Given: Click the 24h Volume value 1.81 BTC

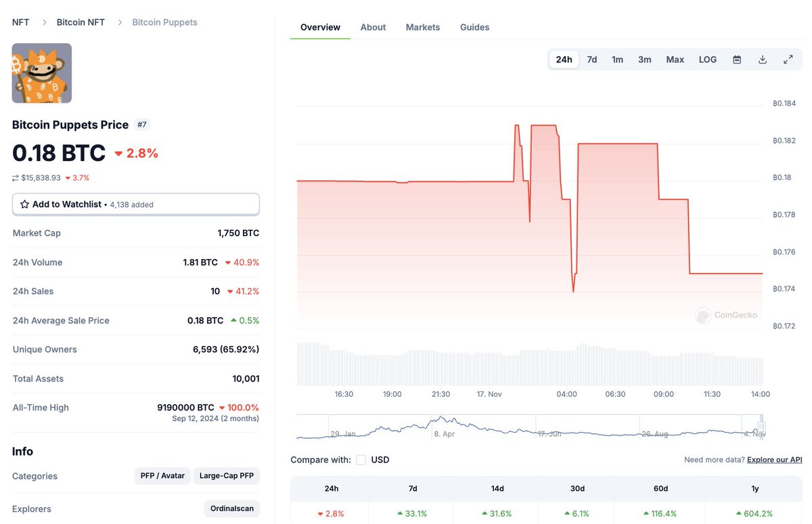Looking at the screenshot, I should (200, 262).
